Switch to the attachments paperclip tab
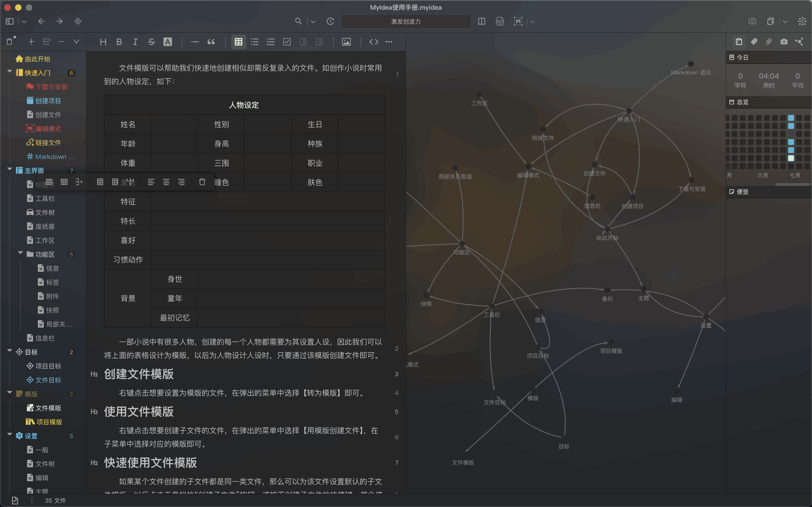Screen dimensions: 812x507 769,42
